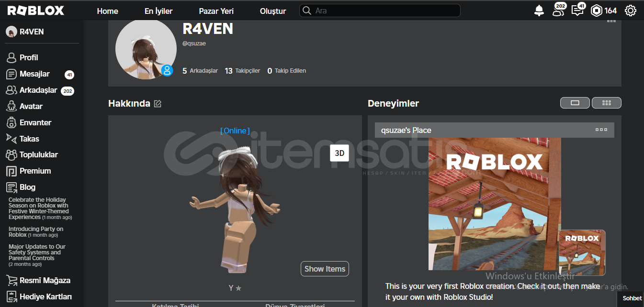
Task: Click the Deneyimler section heading
Action: 393,103
